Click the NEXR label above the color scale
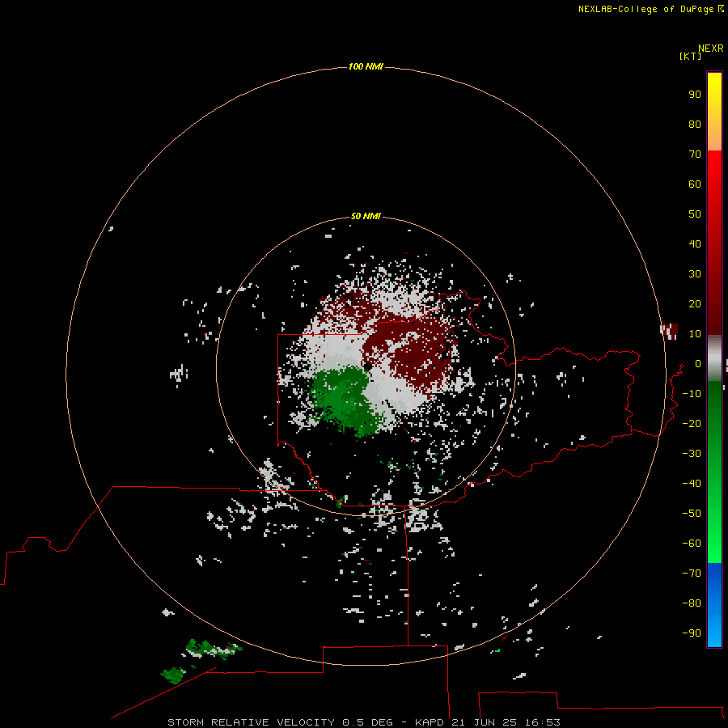 point(711,48)
